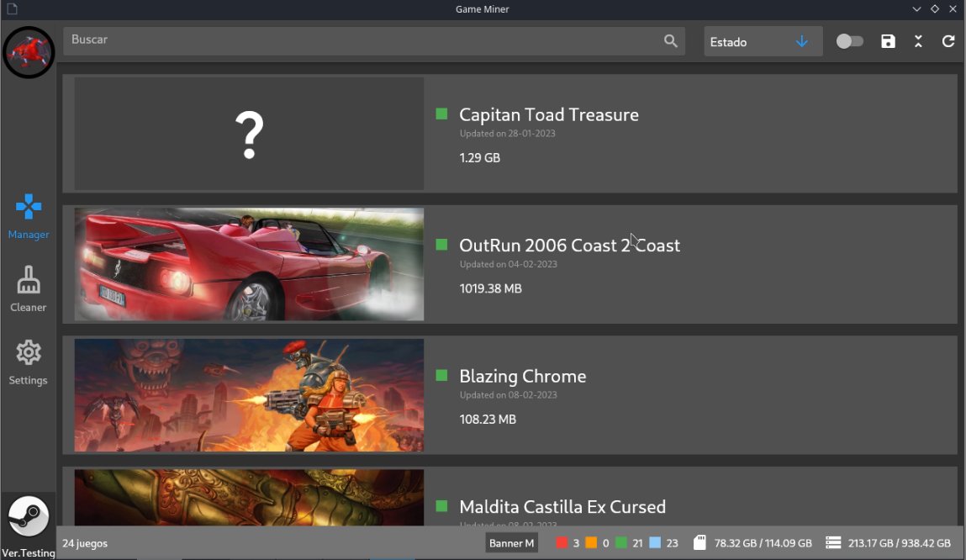Image resolution: width=966 pixels, height=560 pixels.
Task: Click the red status filter square
Action: pyautogui.click(x=562, y=542)
